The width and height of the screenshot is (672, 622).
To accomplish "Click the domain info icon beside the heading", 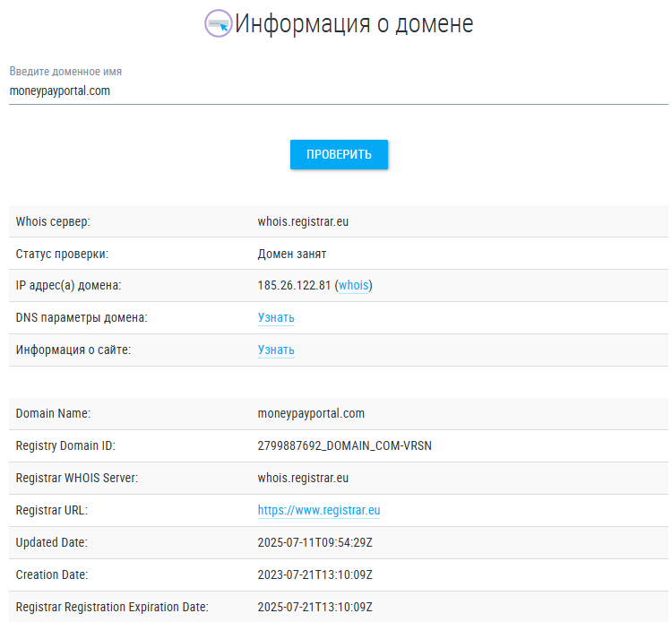I will (219, 23).
